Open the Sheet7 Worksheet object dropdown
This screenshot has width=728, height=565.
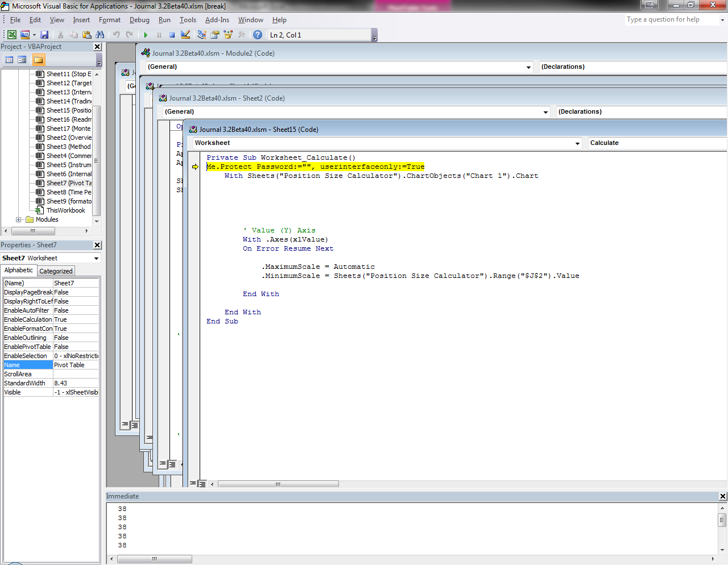(x=96, y=258)
